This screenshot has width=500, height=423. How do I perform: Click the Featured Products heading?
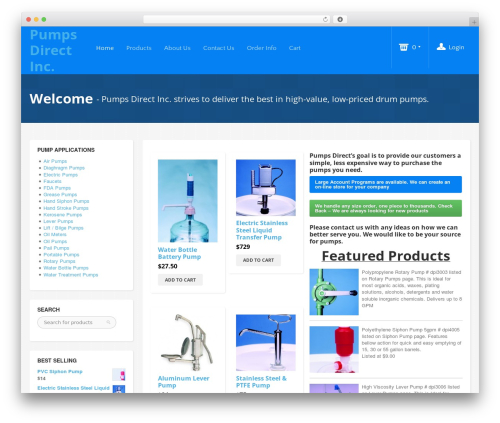coord(386,256)
